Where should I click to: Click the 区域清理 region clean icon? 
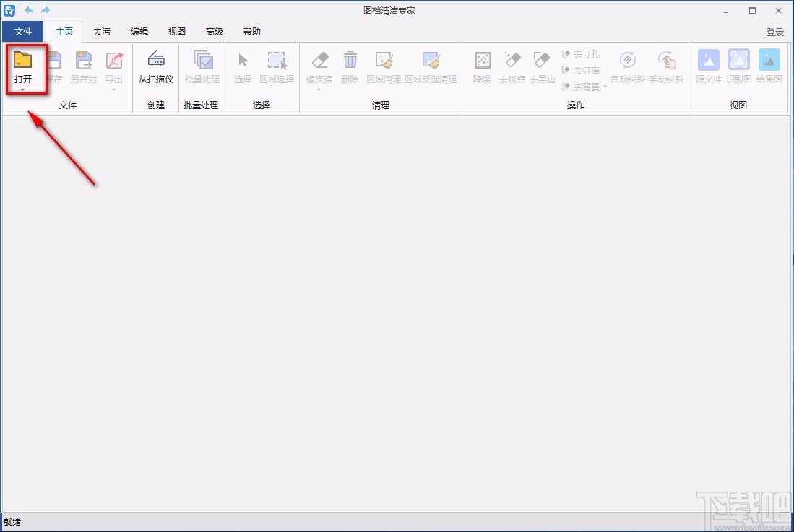coord(384,60)
